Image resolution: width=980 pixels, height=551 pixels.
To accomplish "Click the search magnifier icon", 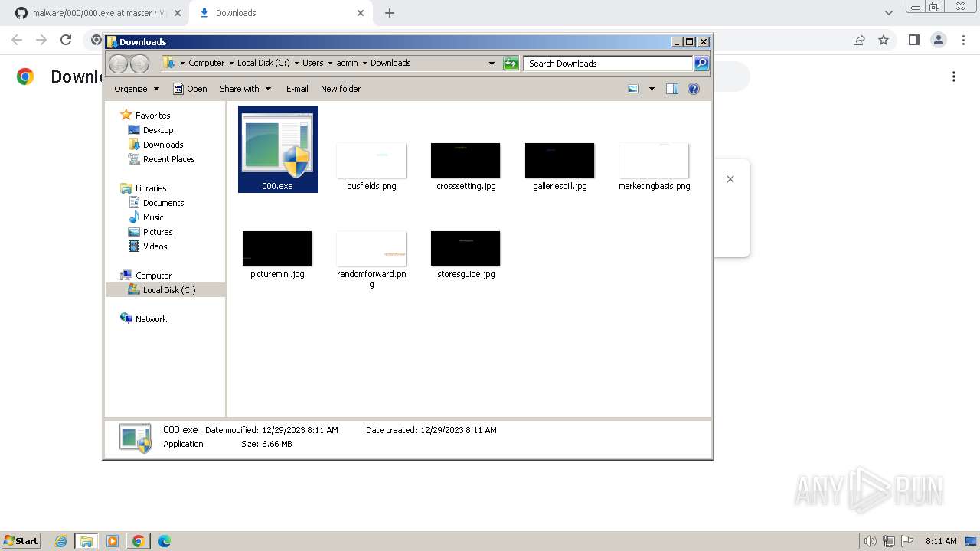I will click(701, 64).
